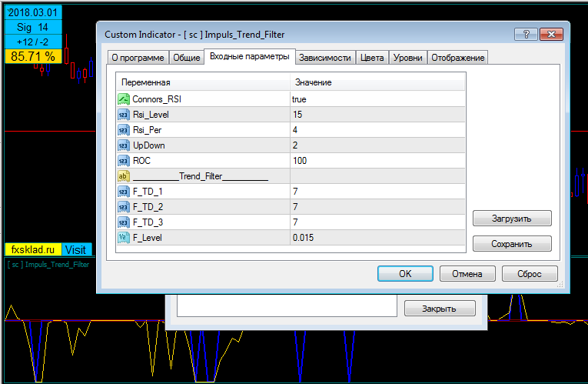The width and height of the screenshot is (588, 384).
Task: Open the Общие tab
Action: (186, 58)
